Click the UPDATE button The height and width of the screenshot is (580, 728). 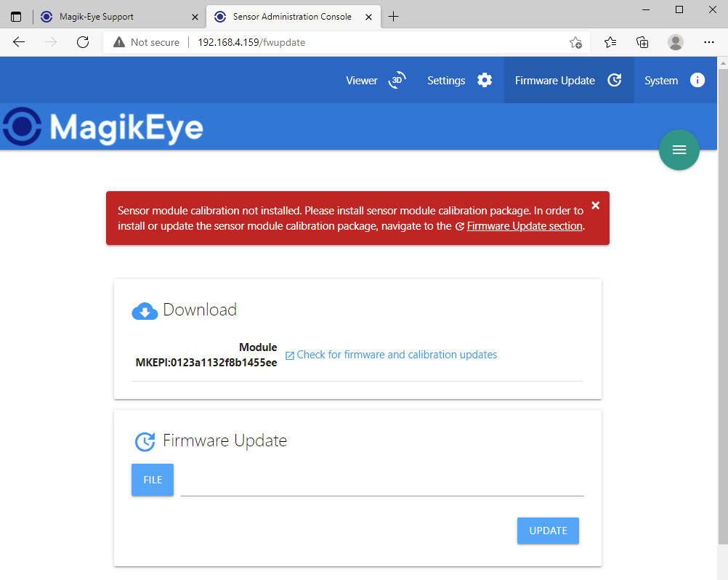[548, 531]
